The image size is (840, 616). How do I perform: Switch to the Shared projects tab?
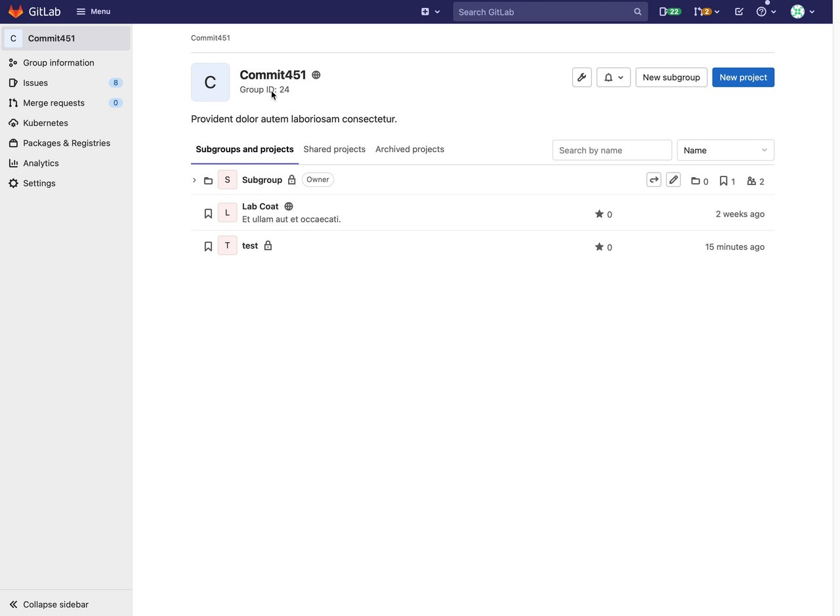pos(335,150)
